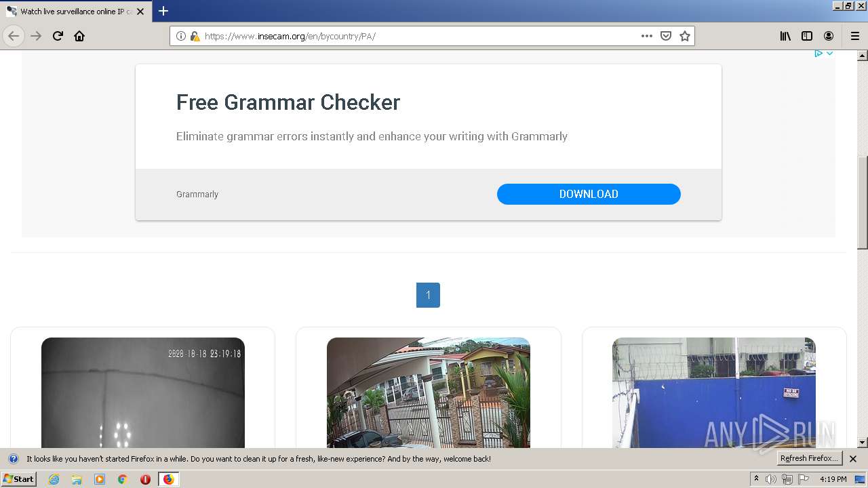Screen dimensions: 868x488
Task: Show site information for insecam.org
Action: pyautogui.click(x=181, y=36)
